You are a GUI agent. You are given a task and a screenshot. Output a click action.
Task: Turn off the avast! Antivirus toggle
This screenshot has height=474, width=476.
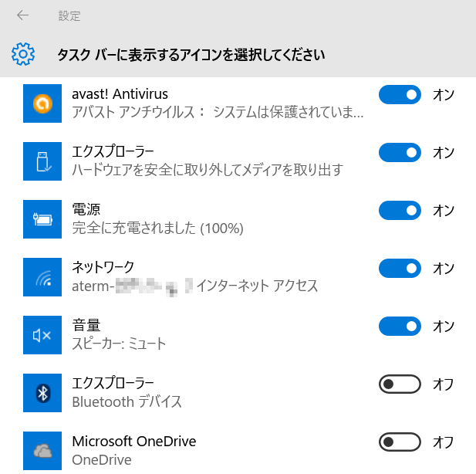[400, 95]
